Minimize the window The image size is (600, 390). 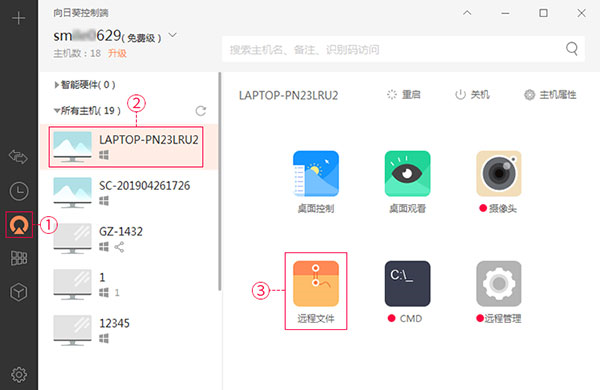(x=505, y=13)
